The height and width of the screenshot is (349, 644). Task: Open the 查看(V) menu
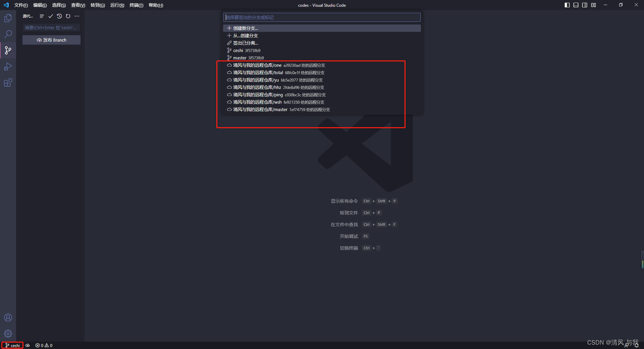[78, 5]
